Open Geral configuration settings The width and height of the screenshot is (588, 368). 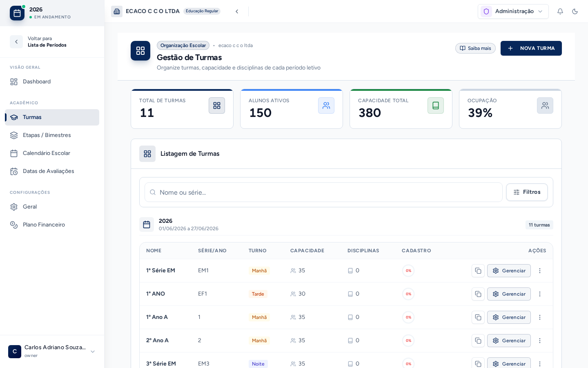(52, 207)
